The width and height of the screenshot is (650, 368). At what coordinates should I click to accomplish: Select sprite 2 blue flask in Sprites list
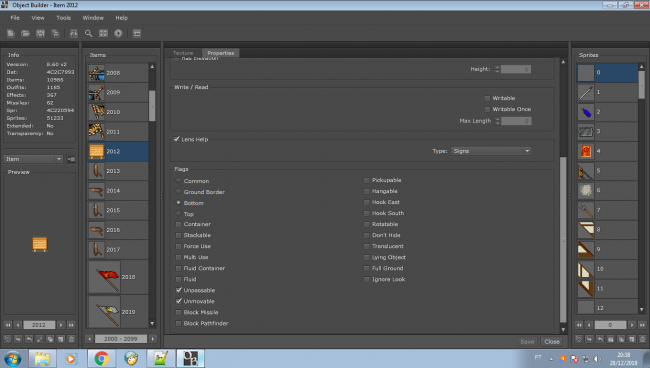[607, 112]
